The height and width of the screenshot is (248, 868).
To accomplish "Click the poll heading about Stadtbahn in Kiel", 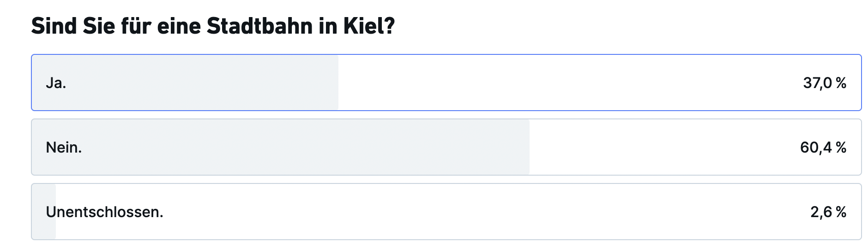I will [x=213, y=26].
